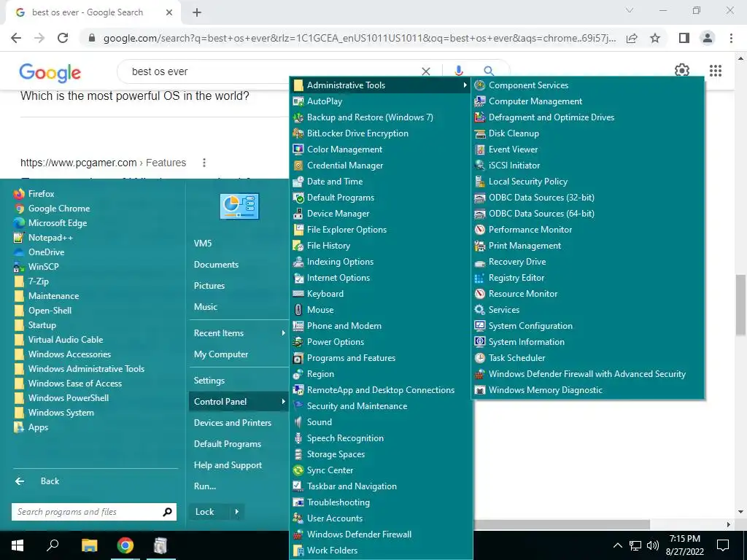The image size is (747, 560).
Task: Click the page vertical scrollbar thumb
Action: pos(741,305)
